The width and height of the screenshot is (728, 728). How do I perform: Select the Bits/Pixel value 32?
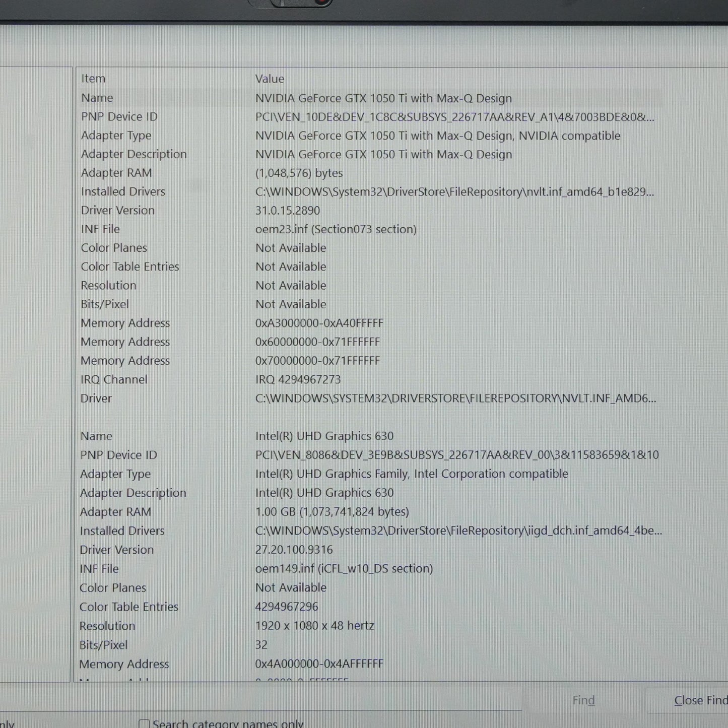[261, 645]
